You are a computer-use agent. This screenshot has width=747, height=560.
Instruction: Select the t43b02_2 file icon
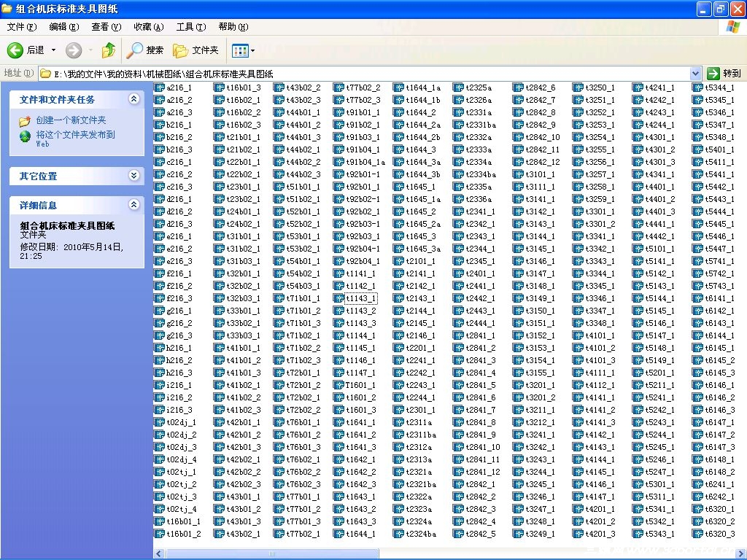[x=278, y=87]
